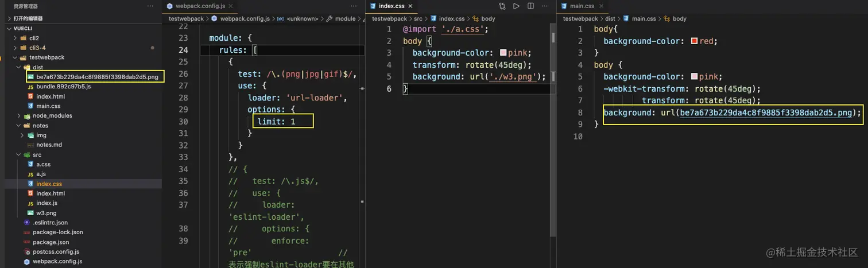Click the JS icon on the webpack.config.js tab
The height and width of the screenshot is (268, 868).
click(x=170, y=6)
